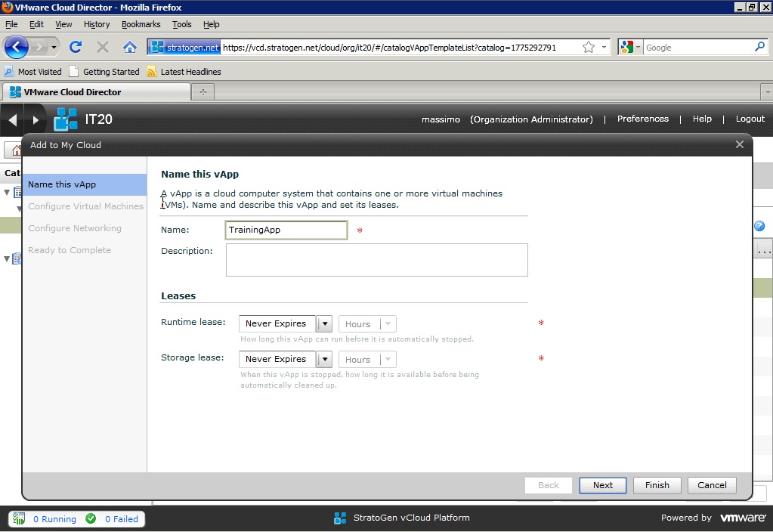Click the blue help icon behind dialog
Image resolution: width=773 pixels, height=532 pixels.
coord(759,226)
